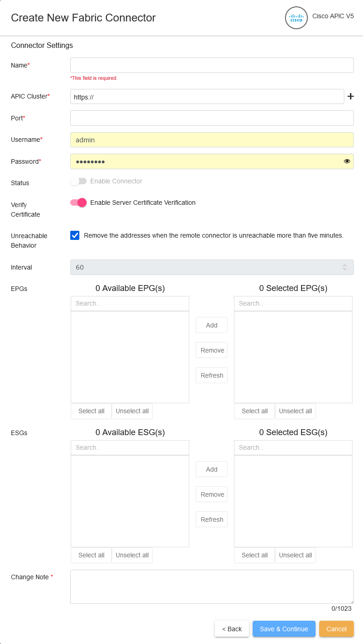Screen dimensions: 363x644
Task: Click inside the Change Note text area
Action: click(x=212, y=587)
